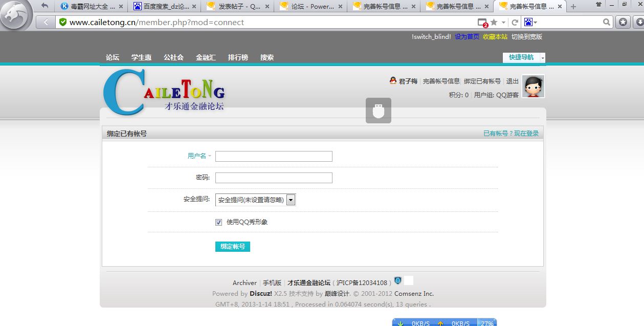Viewport: 644px width, 326px height.
Task: Log out via the 退出 link
Action: (x=512, y=81)
